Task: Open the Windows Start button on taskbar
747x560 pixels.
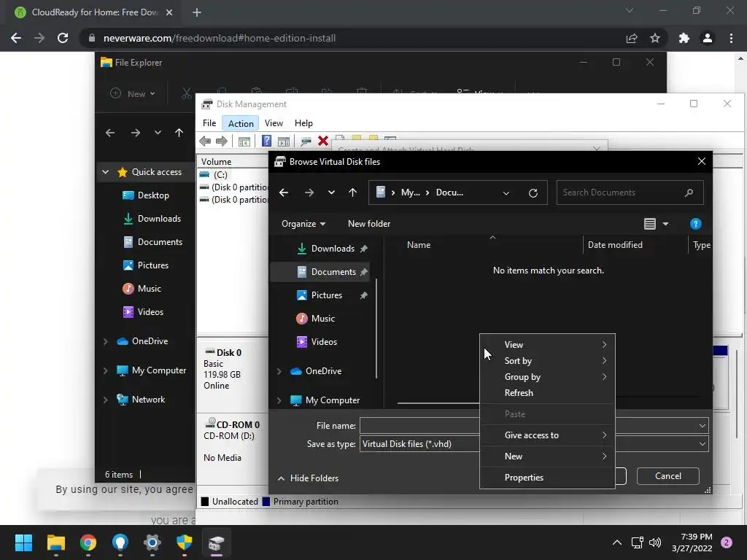Action: (x=23, y=542)
